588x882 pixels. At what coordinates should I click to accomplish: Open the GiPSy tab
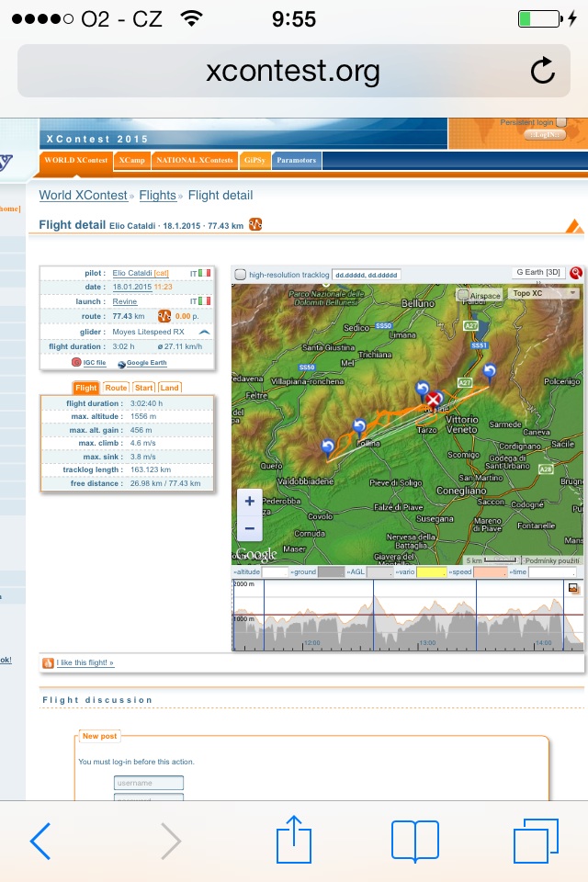coord(254,160)
